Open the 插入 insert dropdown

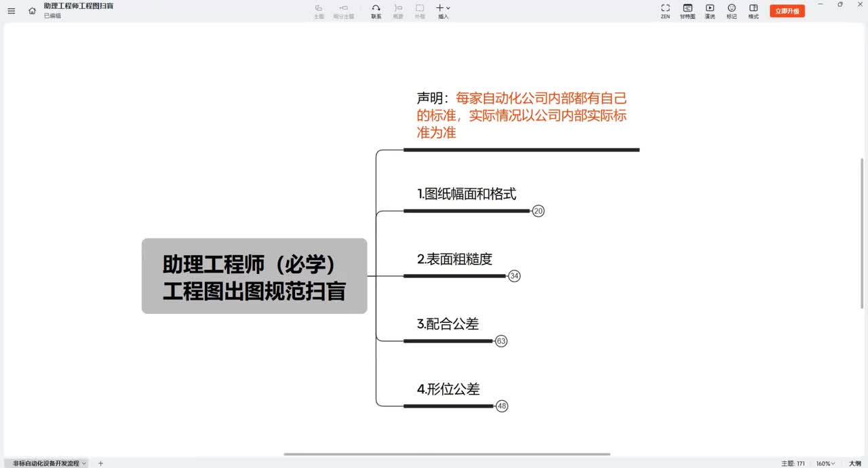443,11
